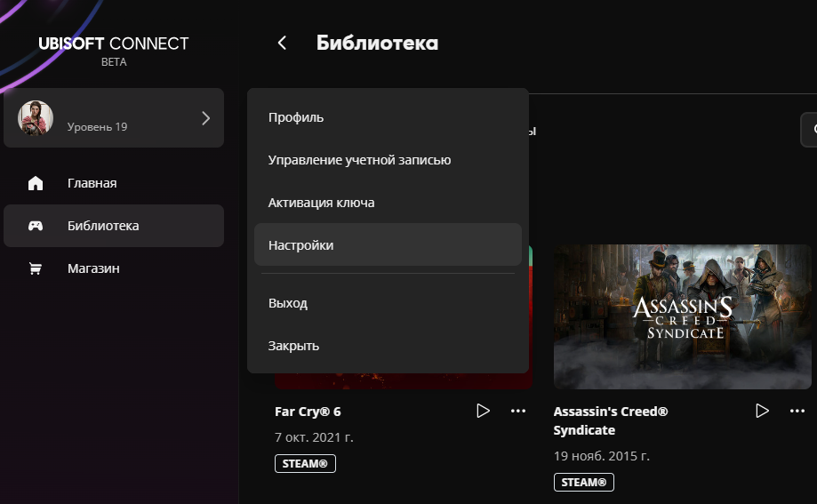
Task: Open Настройки from the menu
Action: [300, 244]
